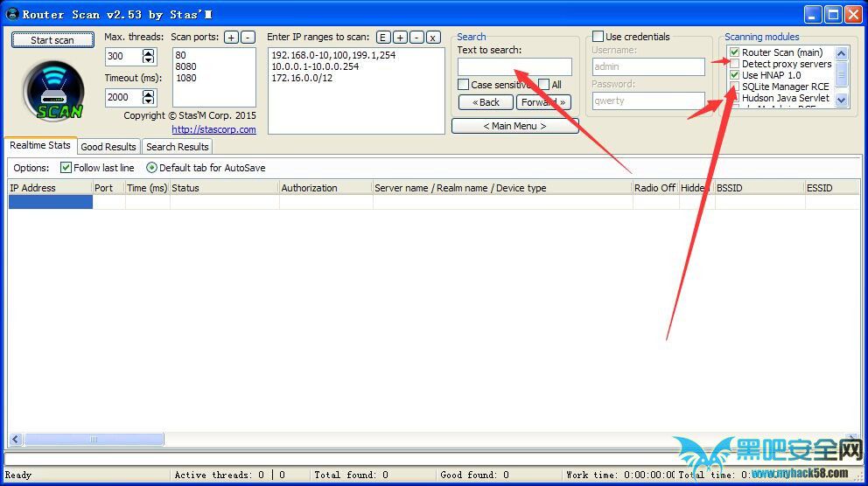Open the Main Menu button

pyautogui.click(x=514, y=126)
